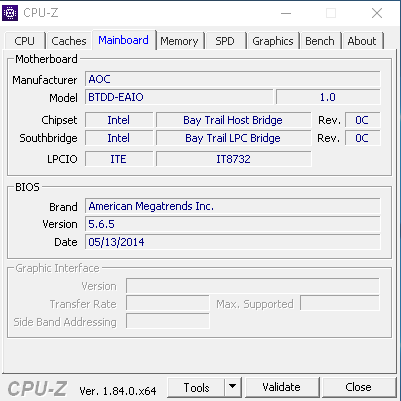Switch to the CPU tab
The image size is (401, 401).
(24, 41)
